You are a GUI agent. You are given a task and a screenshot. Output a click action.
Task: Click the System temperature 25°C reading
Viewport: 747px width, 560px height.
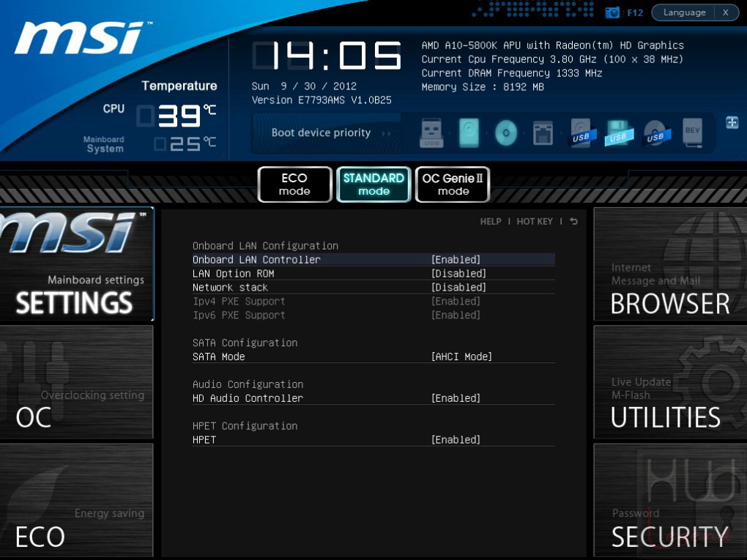coord(185,143)
